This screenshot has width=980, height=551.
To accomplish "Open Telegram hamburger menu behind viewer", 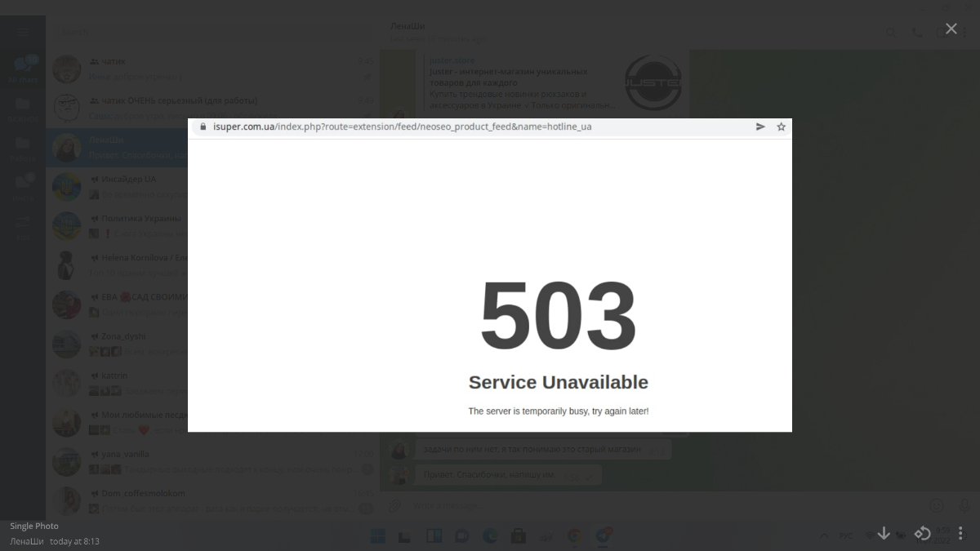I will pyautogui.click(x=23, y=32).
